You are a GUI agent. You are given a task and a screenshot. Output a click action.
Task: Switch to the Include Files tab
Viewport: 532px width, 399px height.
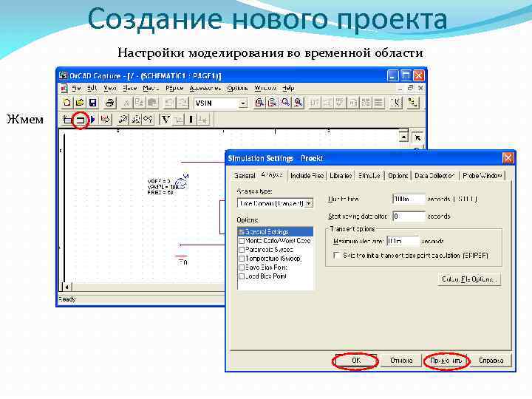click(307, 176)
